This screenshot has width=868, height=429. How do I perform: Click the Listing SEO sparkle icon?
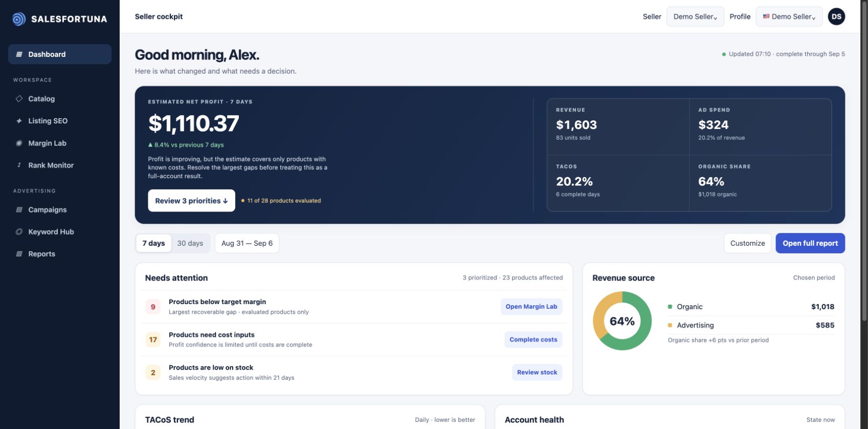[x=19, y=121]
